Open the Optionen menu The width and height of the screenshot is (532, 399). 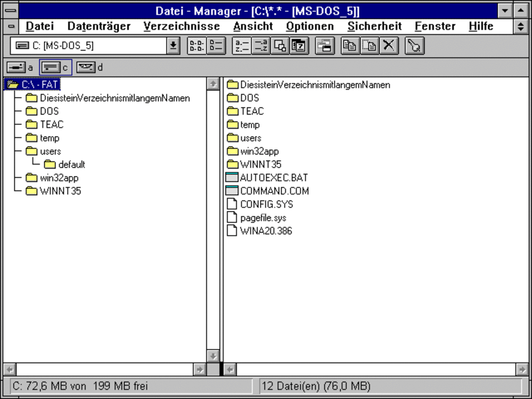(x=310, y=26)
